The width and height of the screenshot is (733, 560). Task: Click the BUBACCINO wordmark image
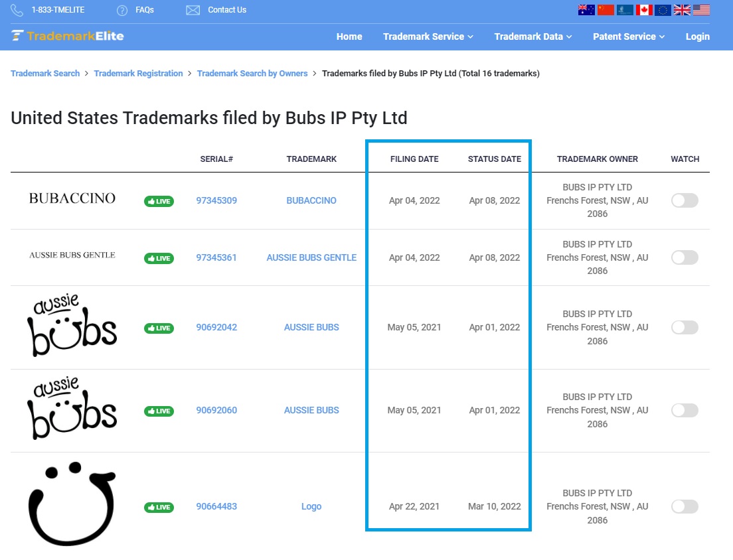pyautogui.click(x=72, y=198)
